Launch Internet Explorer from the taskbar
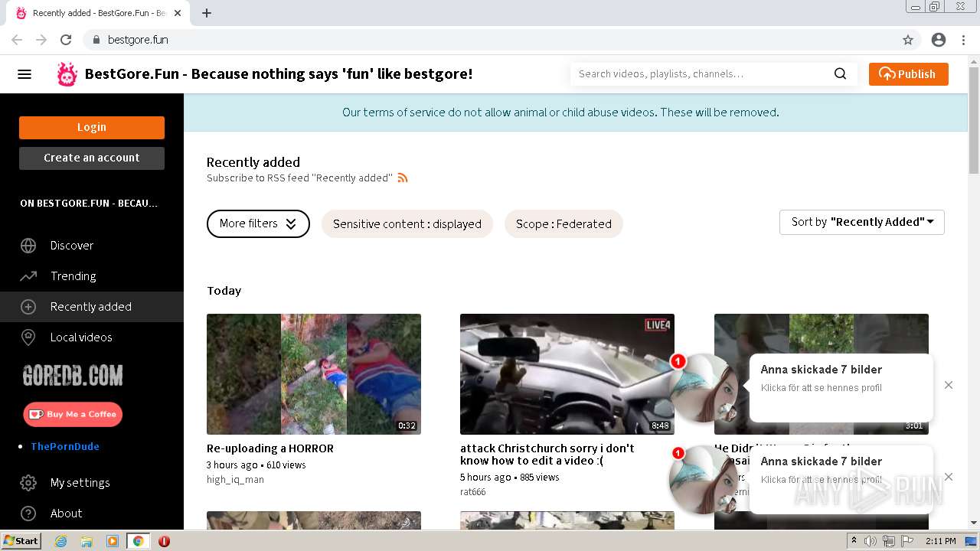This screenshot has height=551, width=980. tap(60, 541)
